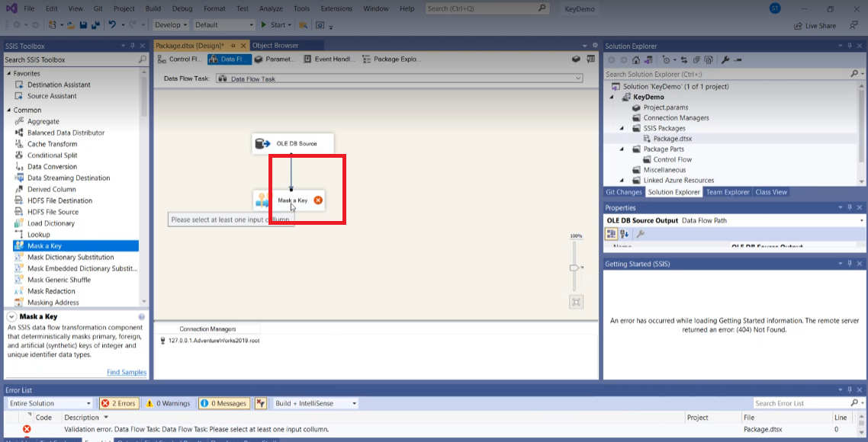Screen dimensions: 868x442
Task: Sort by the Description column header
Action: click(x=82, y=418)
